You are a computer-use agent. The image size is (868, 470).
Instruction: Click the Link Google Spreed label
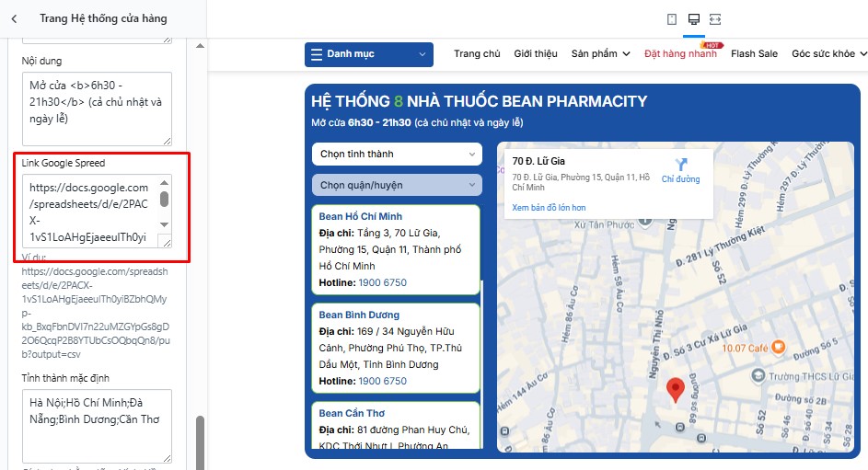64,163
